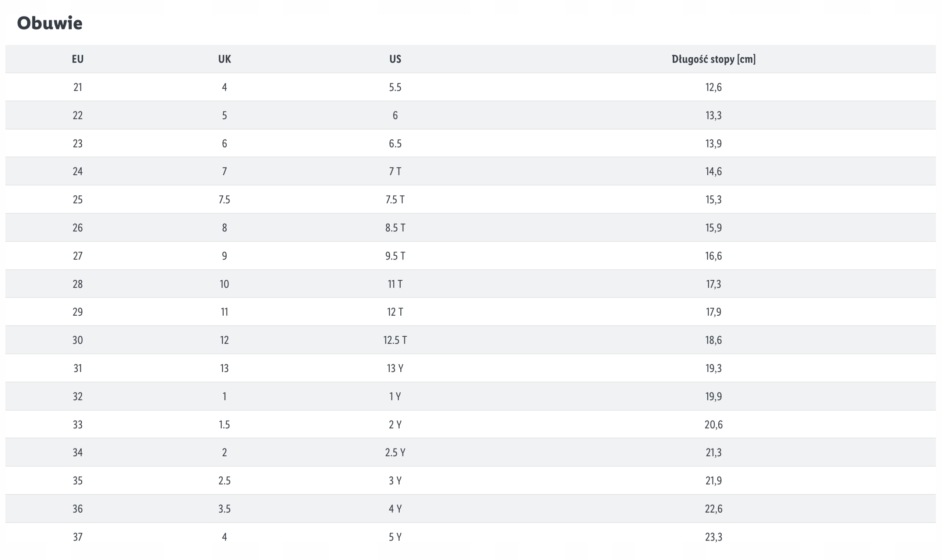Click the US size 7.5 T cell
942x560 pixels.
tap(395, 200)
